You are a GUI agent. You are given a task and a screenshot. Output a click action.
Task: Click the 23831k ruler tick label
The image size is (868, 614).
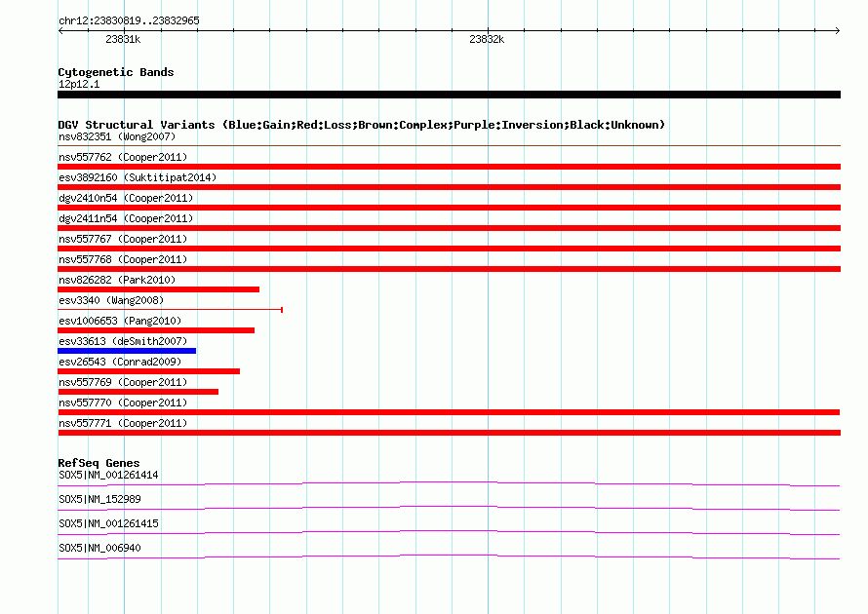pyautogui.click(x=123, y=39)
